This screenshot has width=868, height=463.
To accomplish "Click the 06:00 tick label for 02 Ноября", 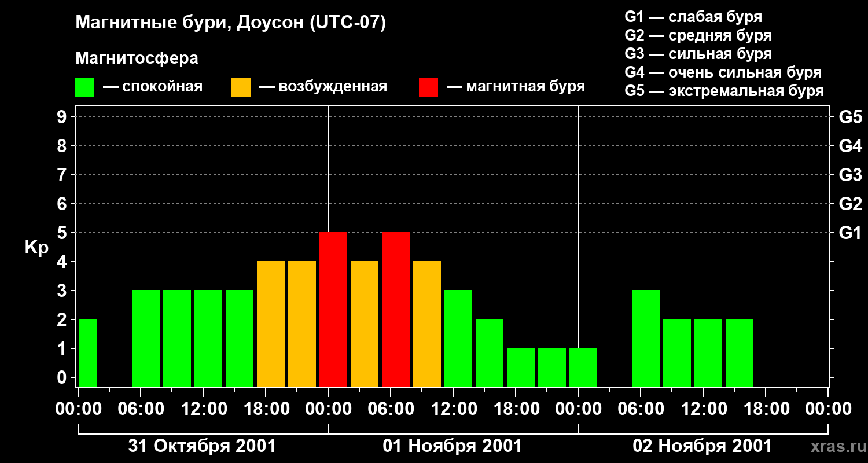I will click(641, 409).
